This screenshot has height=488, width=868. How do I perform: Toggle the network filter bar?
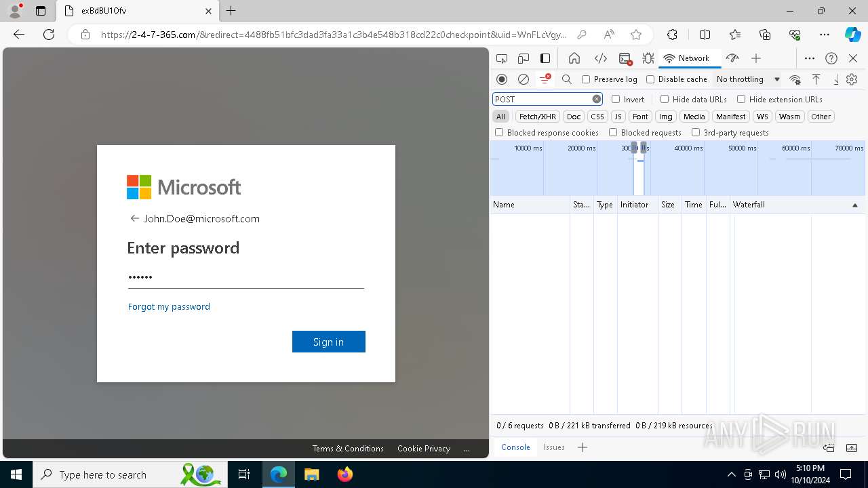545,79
